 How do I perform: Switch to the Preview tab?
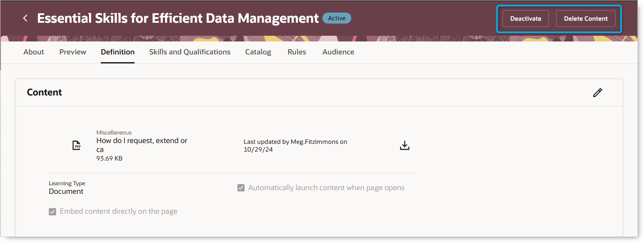point(73,52)
